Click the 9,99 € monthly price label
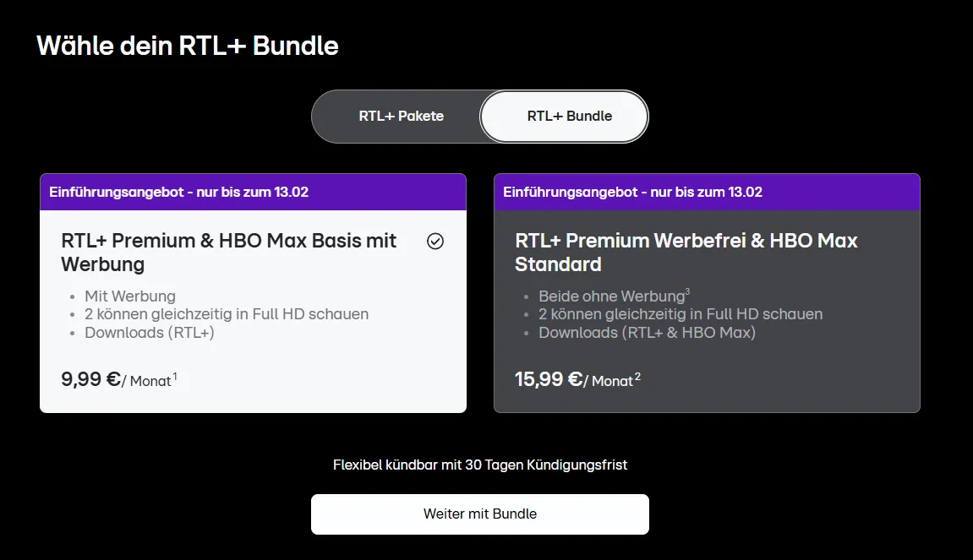 coord(118,380)
